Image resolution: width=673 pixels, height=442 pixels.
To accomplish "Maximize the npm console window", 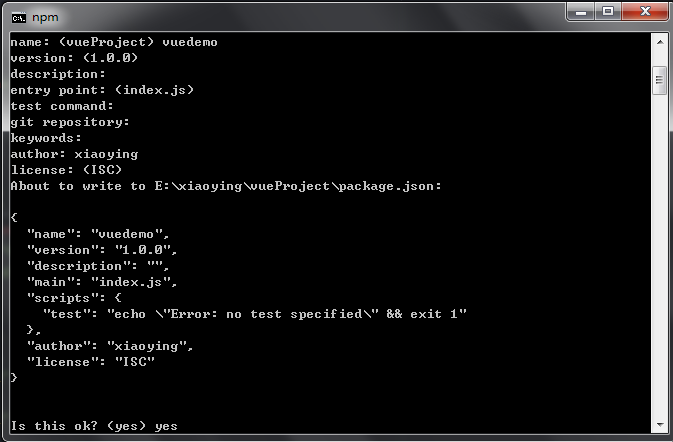I will 608,12.
